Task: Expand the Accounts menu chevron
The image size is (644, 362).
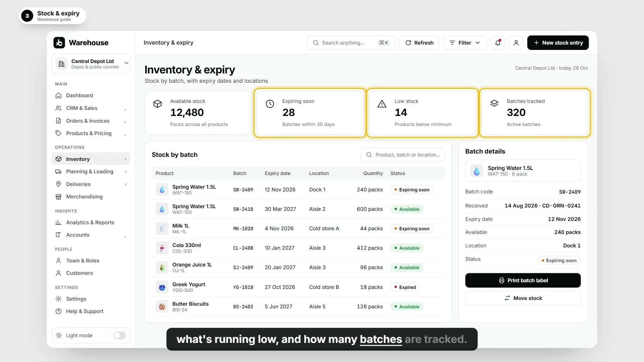Action: coord(125,236)
